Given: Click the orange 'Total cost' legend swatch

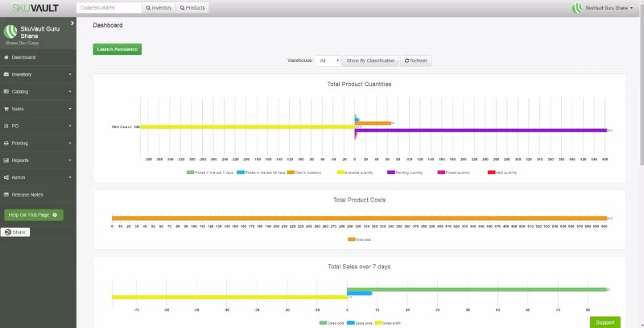Looking at the screenshot, I should coord(351,239).
